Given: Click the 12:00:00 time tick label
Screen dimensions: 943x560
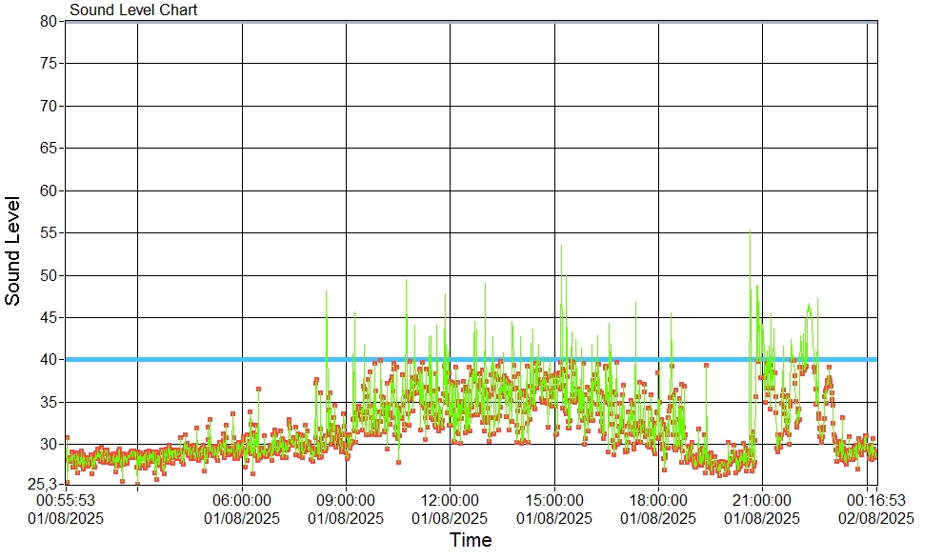Looking at the screenshot, I should point(450,499).
